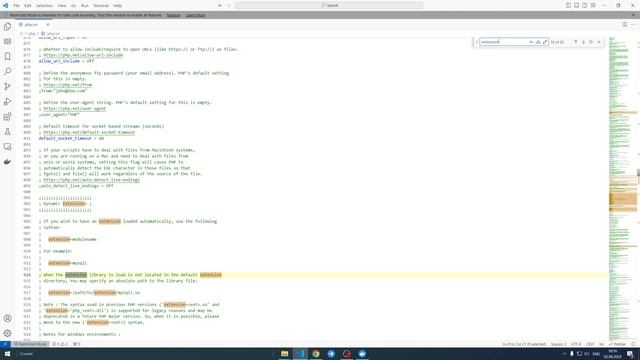Open the Remote Explorer view
The width and height of the screenshot is (640, 360).
click(7, 147)
